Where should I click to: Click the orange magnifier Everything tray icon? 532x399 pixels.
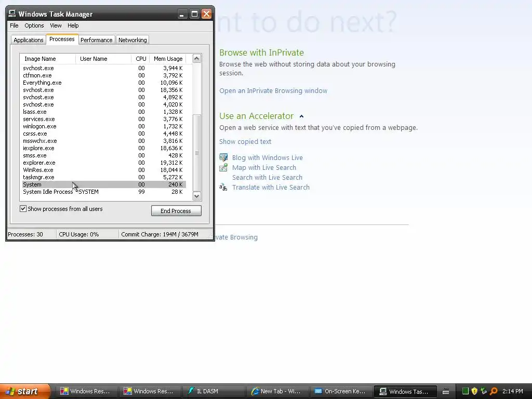[494, 391]
